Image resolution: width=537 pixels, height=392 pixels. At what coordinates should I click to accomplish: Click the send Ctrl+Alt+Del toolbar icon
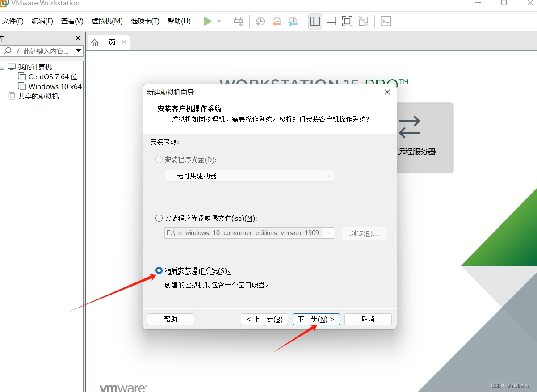tap(239, 21)
